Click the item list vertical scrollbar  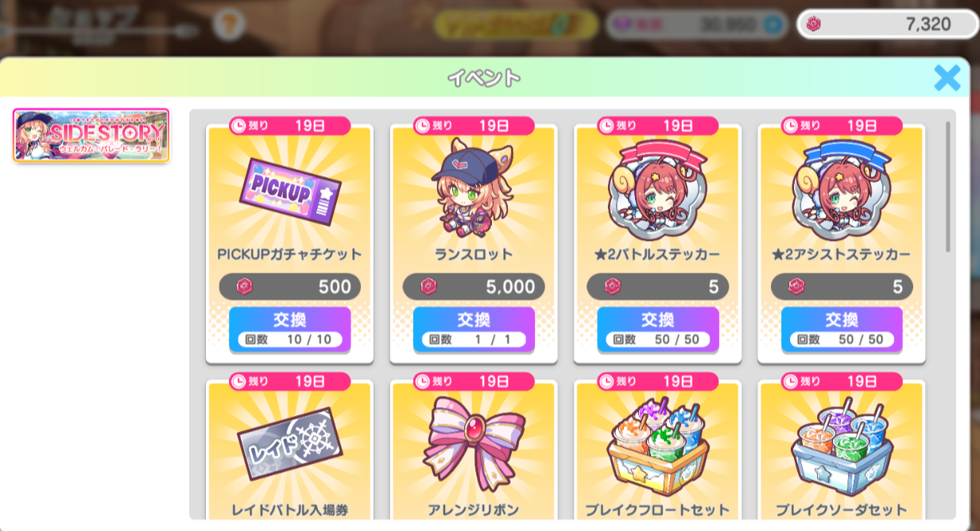coord(947,187)
